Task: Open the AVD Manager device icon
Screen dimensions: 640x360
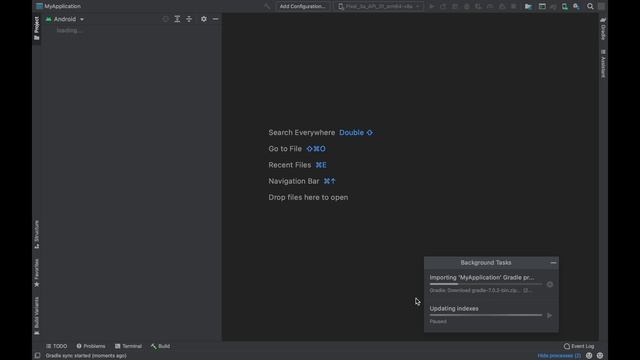Action: click(x=564, y=6)
